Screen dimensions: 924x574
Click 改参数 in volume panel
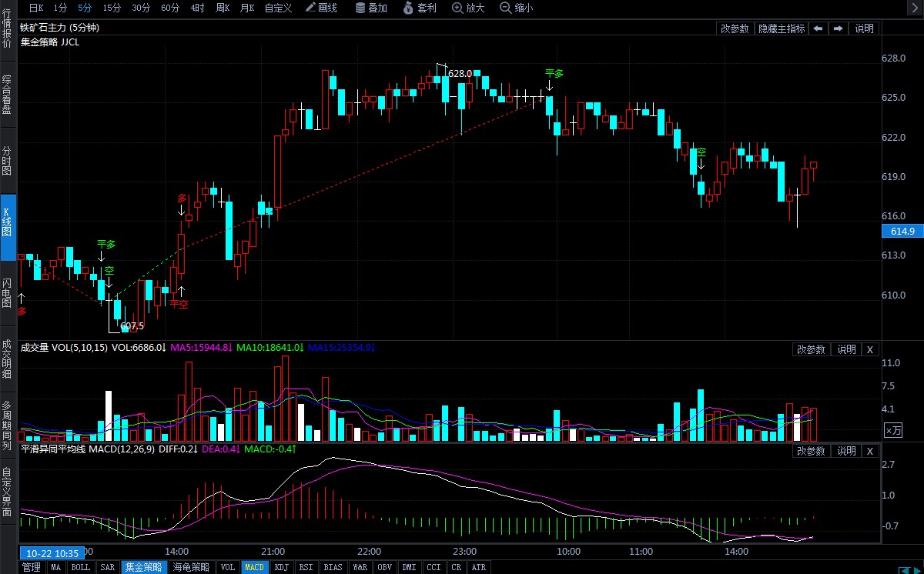812,349
